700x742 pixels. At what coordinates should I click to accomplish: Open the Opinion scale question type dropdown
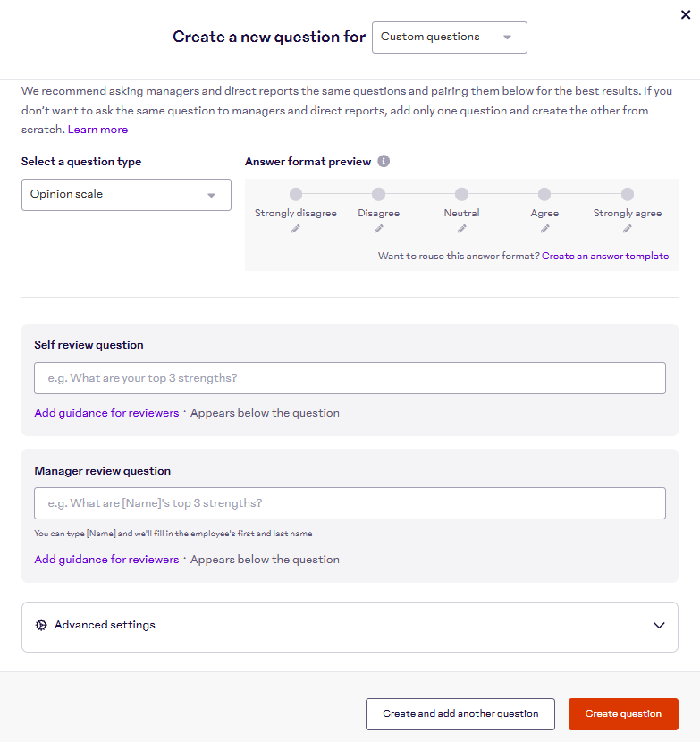126,195
